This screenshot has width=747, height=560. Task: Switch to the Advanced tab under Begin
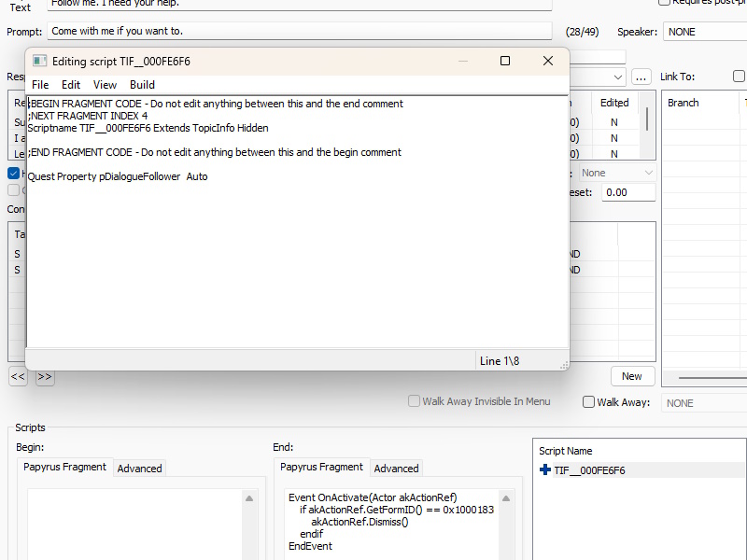pyautogui.click(x=139, y=468)
